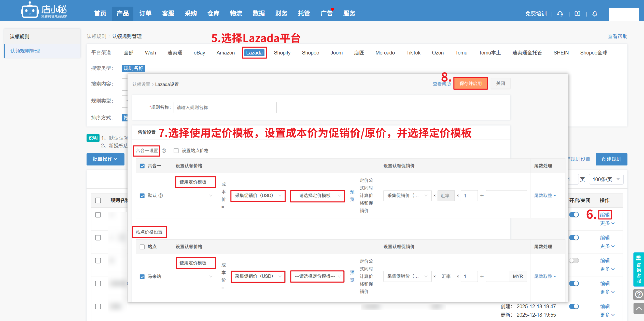Image resolution: width=644 pixels, height=321 pixels.
Task: Expand 尾数取整 dropdown in 默认 row
Action: click(x=545, y=196)
